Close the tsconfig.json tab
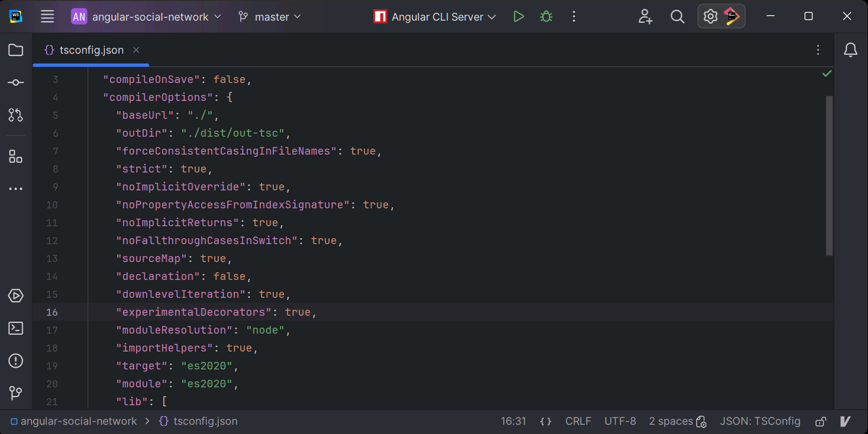The width and height of the screenshot is (868, 434). click(136, 50)
